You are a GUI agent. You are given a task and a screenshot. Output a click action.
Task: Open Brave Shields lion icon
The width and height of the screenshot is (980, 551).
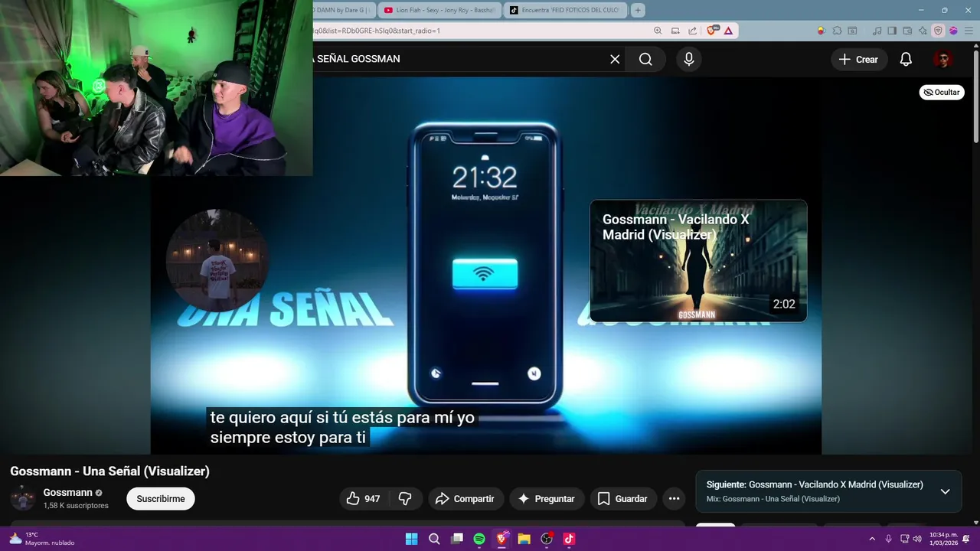click(713, 31)
